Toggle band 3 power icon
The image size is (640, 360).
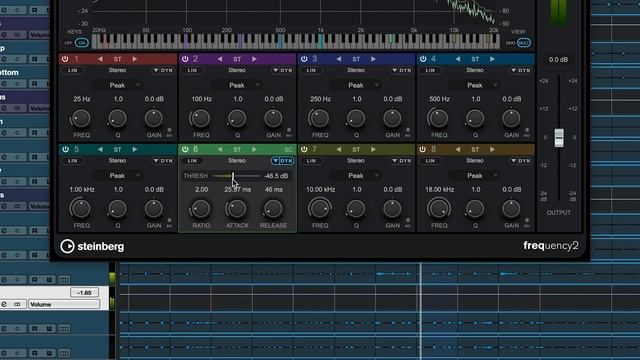pyautogui.click(x=304, y=59)
